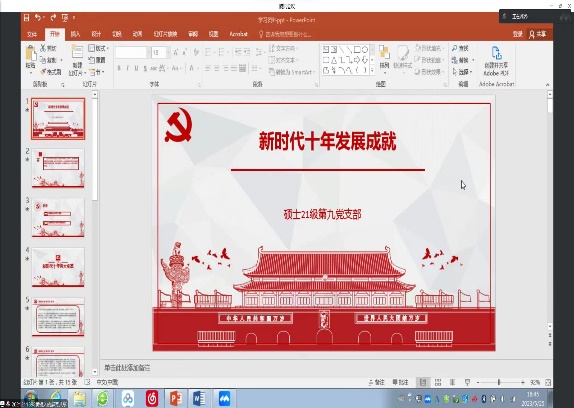Toggle text Shadow formatting
This screenshot has width=574, height=408.
(x=145, y=68)
